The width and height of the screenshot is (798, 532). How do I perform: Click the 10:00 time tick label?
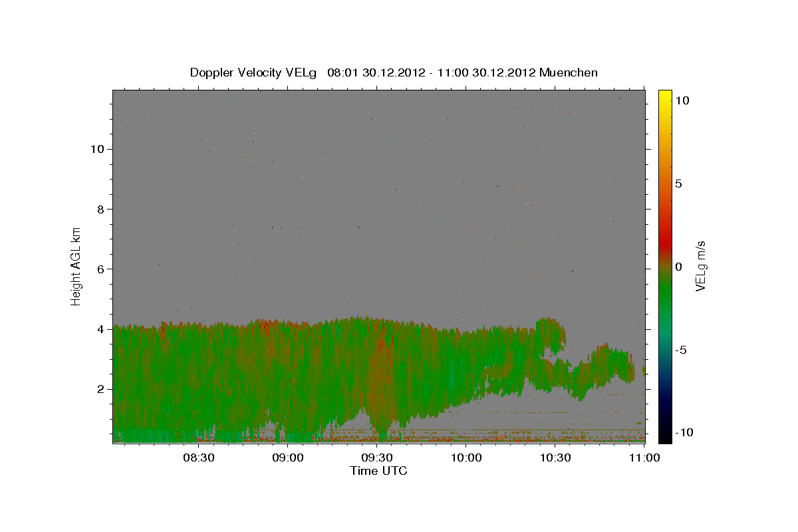466,458
